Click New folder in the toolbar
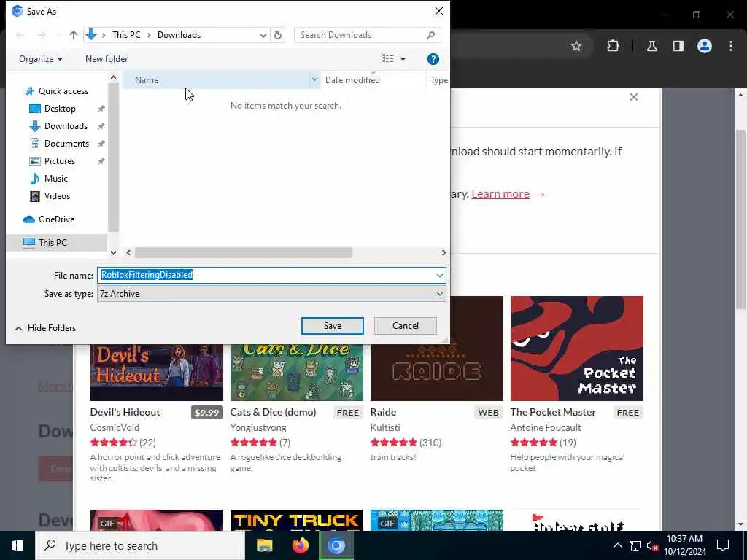Image resolution: width=747 pixels, height=560 pixels. click(107, 59)
